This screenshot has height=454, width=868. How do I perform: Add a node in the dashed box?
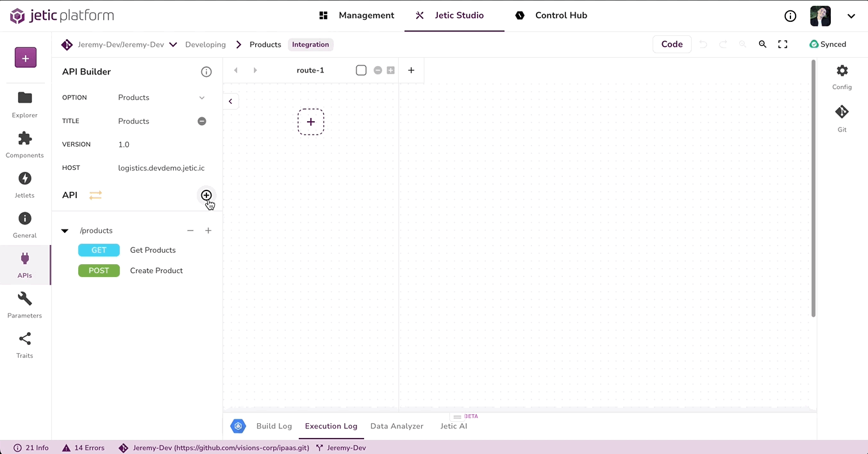pyautogui.click(x=311, y=122)
